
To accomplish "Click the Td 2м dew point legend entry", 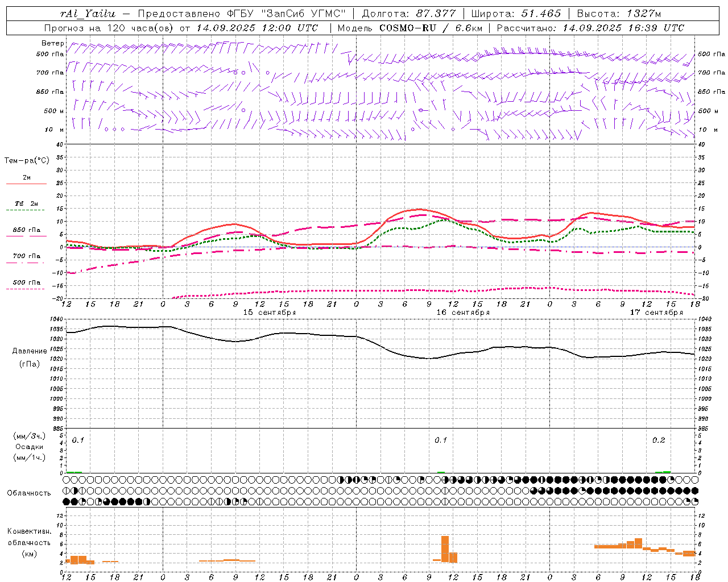I will point(27,203).
